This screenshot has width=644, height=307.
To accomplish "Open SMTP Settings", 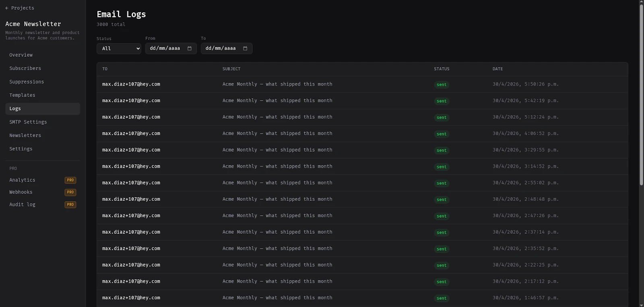I will [x=43, y=122].
